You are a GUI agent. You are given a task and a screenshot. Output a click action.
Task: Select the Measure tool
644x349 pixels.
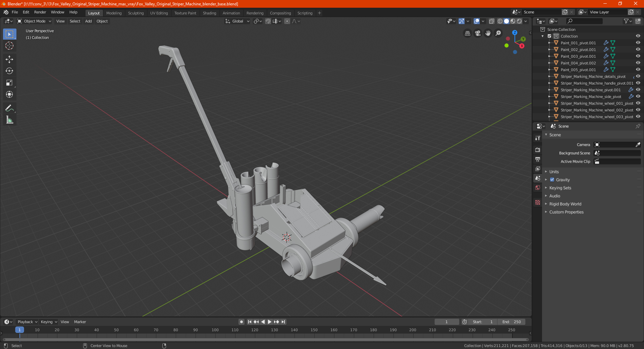tap(9, 120)
